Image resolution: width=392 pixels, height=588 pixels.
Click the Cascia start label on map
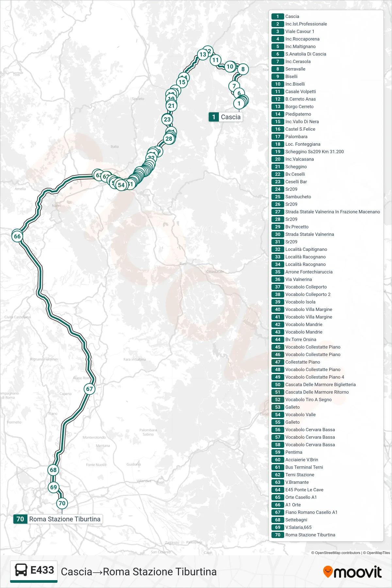[226, 117]
